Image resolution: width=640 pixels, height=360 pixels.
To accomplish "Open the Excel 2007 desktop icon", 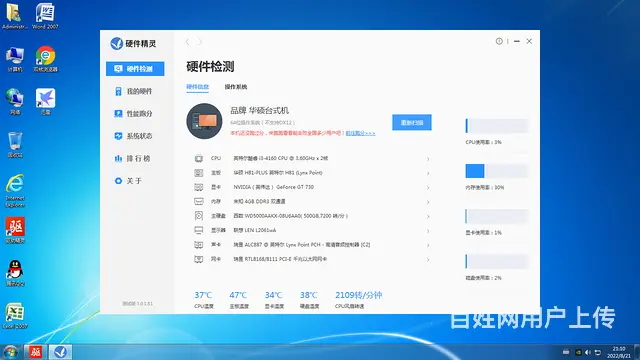I will tap(15, 316).
